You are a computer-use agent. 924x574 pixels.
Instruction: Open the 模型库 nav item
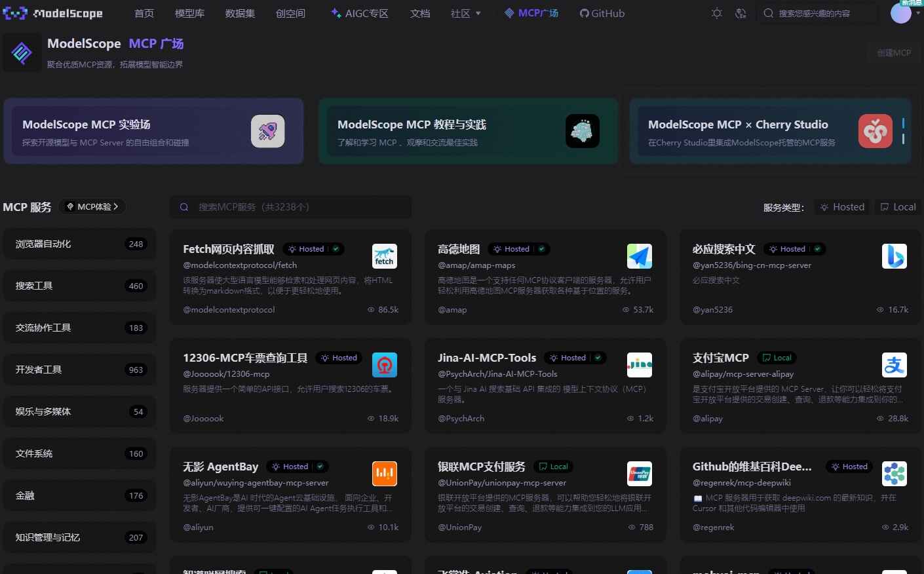[190, 13]
